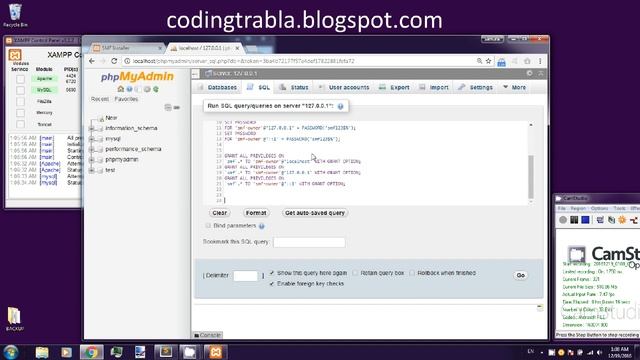
Task: Open User accounts tab
Action: click(x=344, y=87)
